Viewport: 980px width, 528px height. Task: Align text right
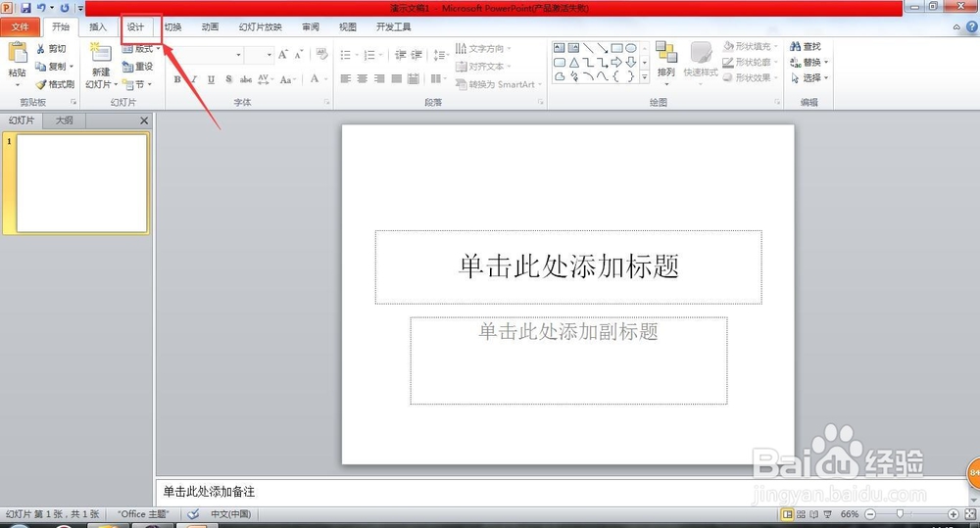pyautogui.click(x=379, y=78)
